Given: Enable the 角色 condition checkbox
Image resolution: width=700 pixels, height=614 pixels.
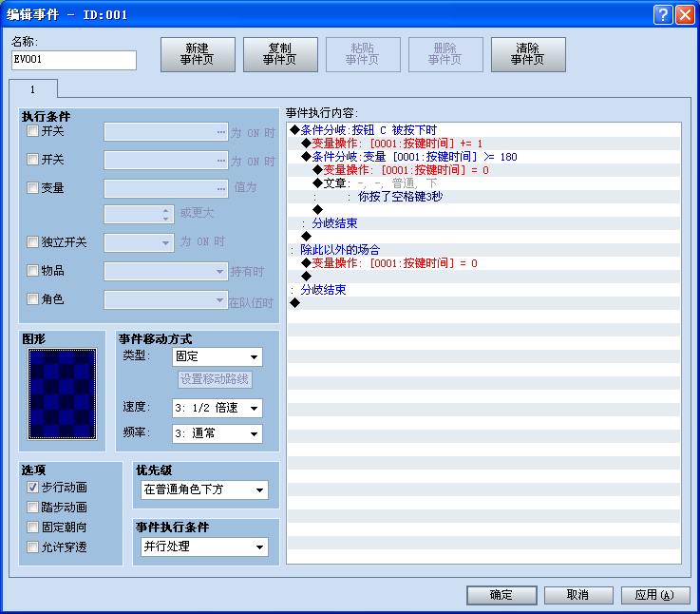Looking at the screenshot, I should 32,299.
